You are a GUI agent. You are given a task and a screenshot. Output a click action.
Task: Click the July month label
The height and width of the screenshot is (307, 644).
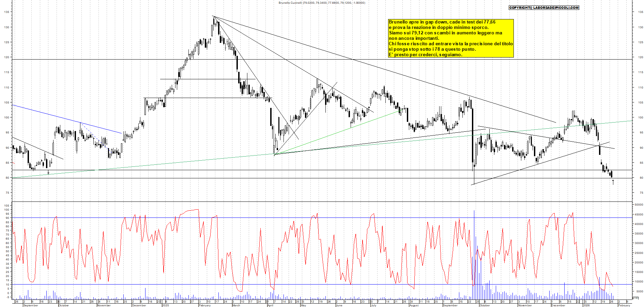[373, 305]
